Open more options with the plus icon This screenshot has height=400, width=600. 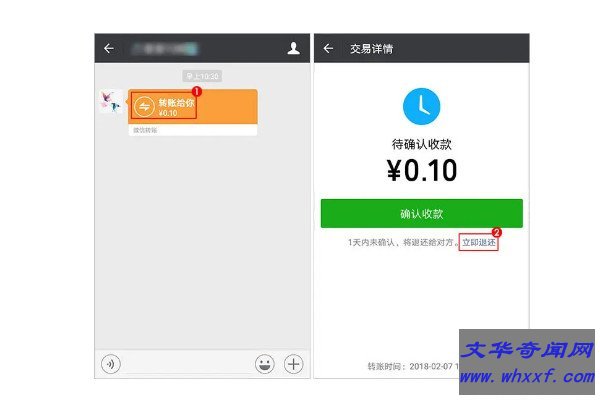(293, 364)
